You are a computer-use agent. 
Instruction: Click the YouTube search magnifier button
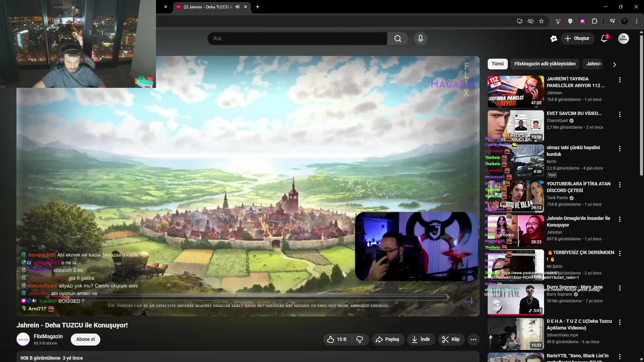click(398, 39)
